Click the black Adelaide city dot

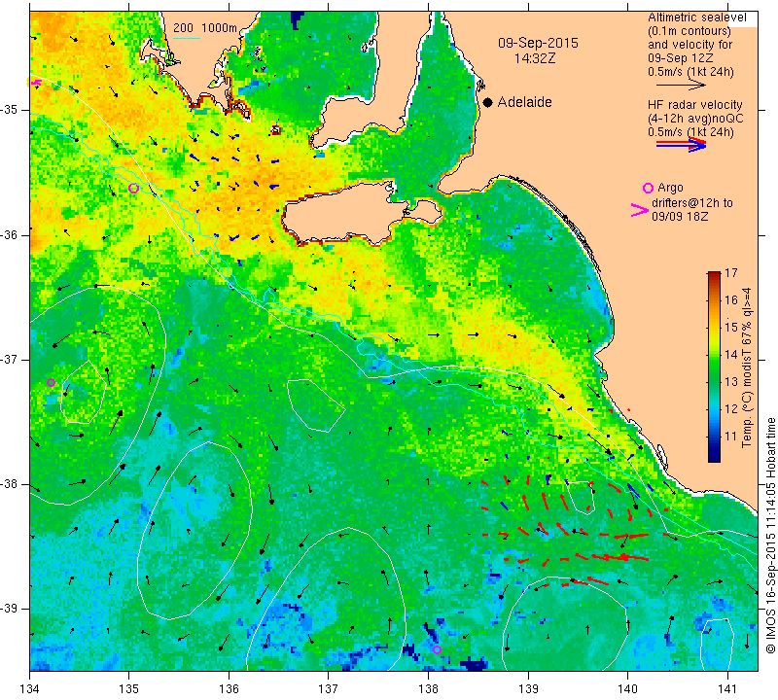(488, 102)
